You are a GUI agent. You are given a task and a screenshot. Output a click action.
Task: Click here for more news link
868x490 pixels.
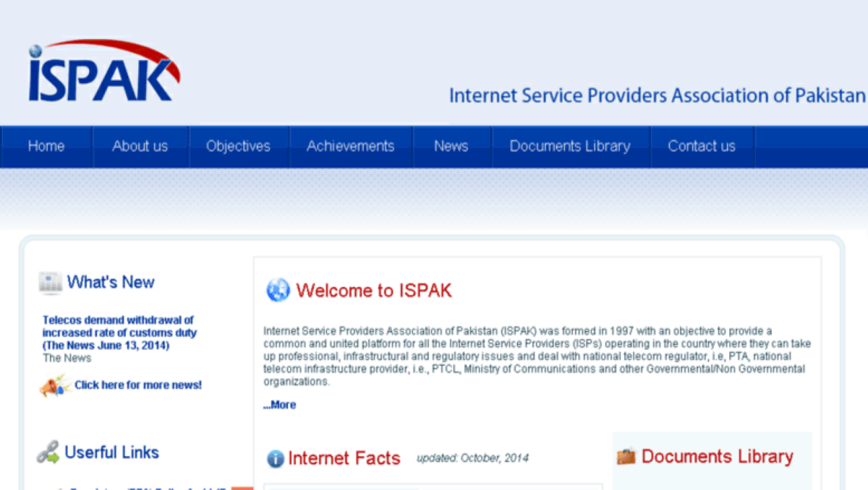pos(138,385)
